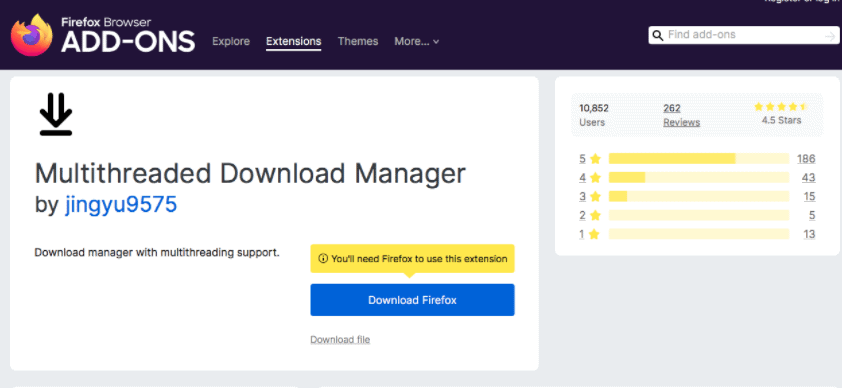Click the Download Firefox button
The width and height of the screenshot is (842, 388).
coord(412,300)
